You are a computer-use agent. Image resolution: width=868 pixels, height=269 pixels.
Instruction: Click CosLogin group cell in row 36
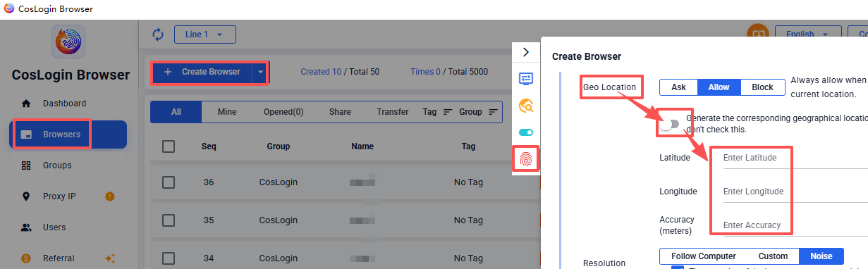point(278,182)
